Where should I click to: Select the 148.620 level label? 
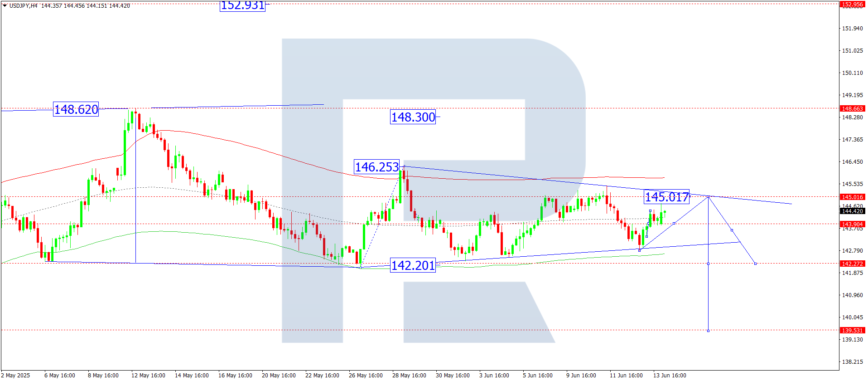(x=76, y=109)
